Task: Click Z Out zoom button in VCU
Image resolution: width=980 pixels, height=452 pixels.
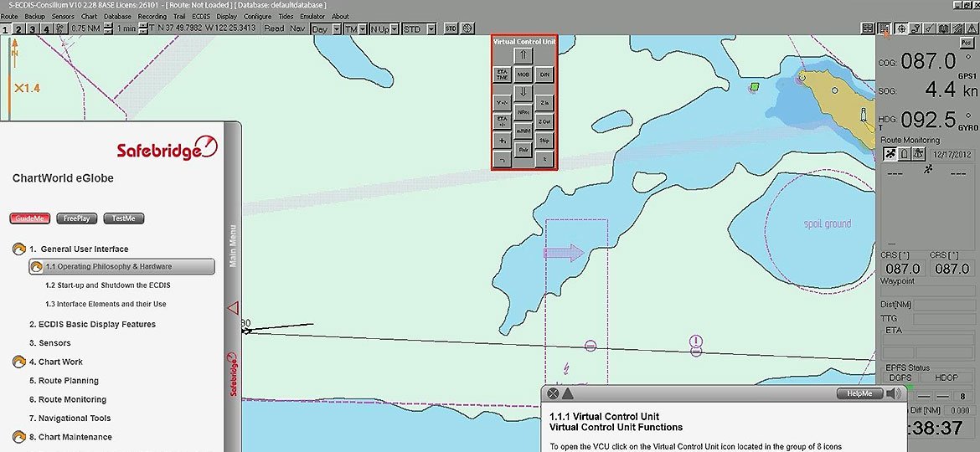Action: [544, 121]
